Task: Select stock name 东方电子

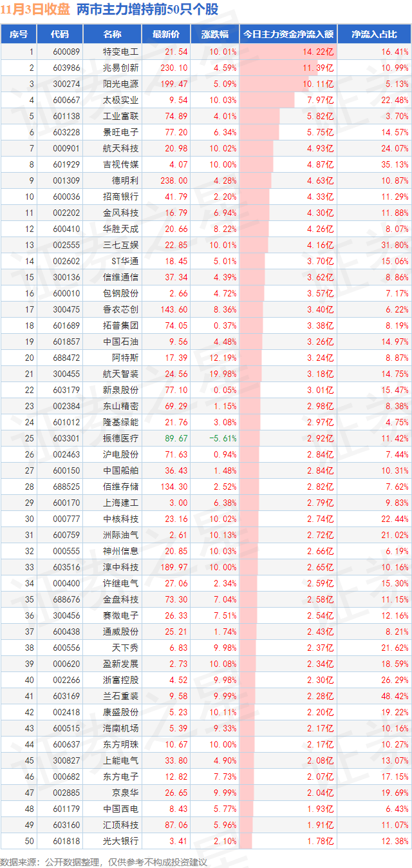Action: [x=121, y=776]
